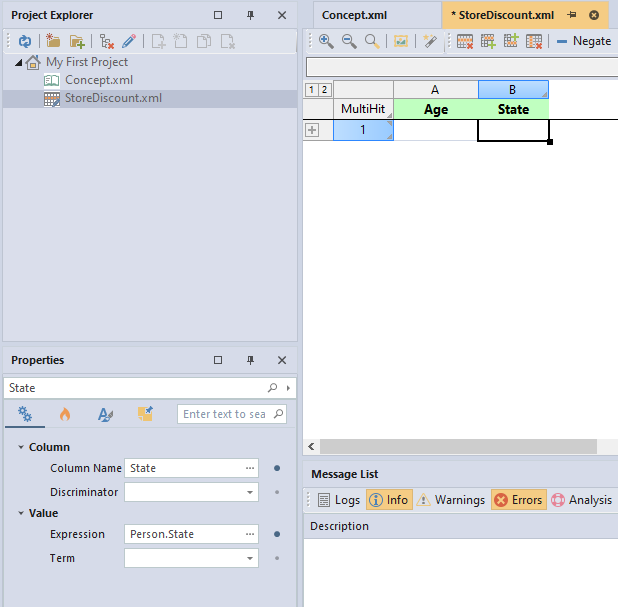Open the sticky note properties tab
The width and height of the screenshot is (618, 607).
[x=145, y=414]
